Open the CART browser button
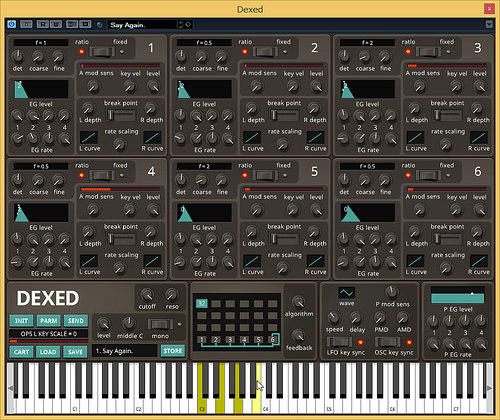 point(21,352)
